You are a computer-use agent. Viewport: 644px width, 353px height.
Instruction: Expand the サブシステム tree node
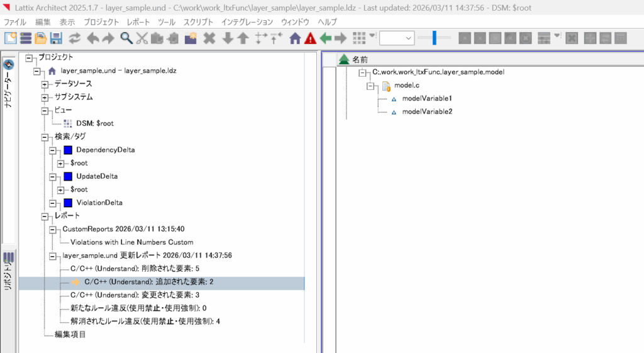click(45, 97)
